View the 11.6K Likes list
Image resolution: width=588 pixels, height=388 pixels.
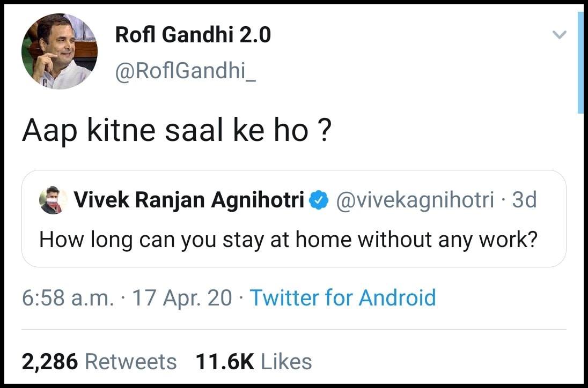[254, 362]
